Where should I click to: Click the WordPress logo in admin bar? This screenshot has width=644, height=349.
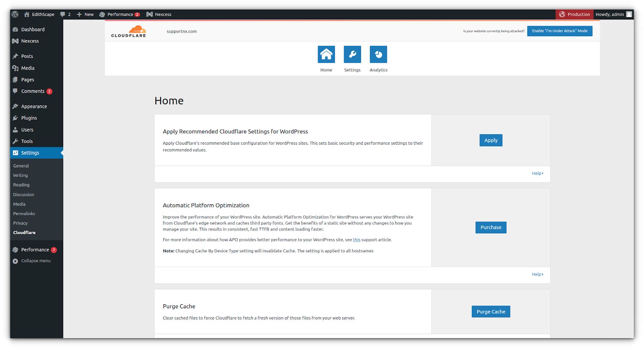pyautogui.click(x=15, y=14)
